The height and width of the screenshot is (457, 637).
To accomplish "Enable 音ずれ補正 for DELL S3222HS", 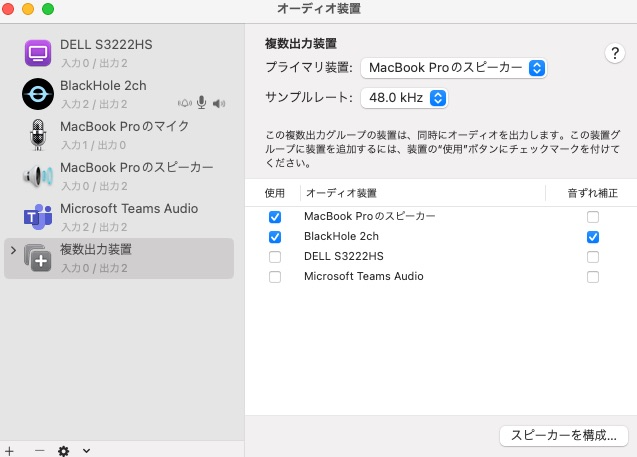I will (x=593, y=257).
